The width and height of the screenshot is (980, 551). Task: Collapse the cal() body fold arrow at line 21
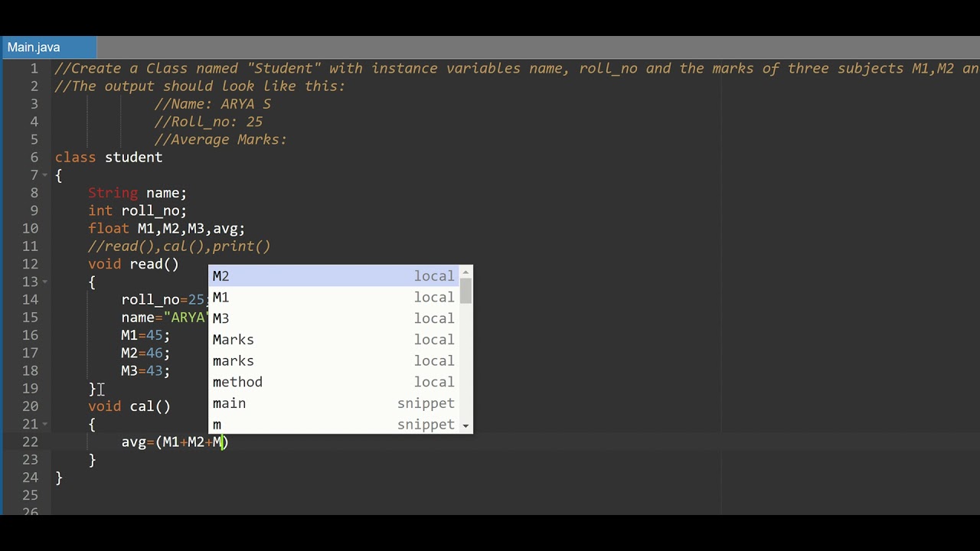coord(45,424)
